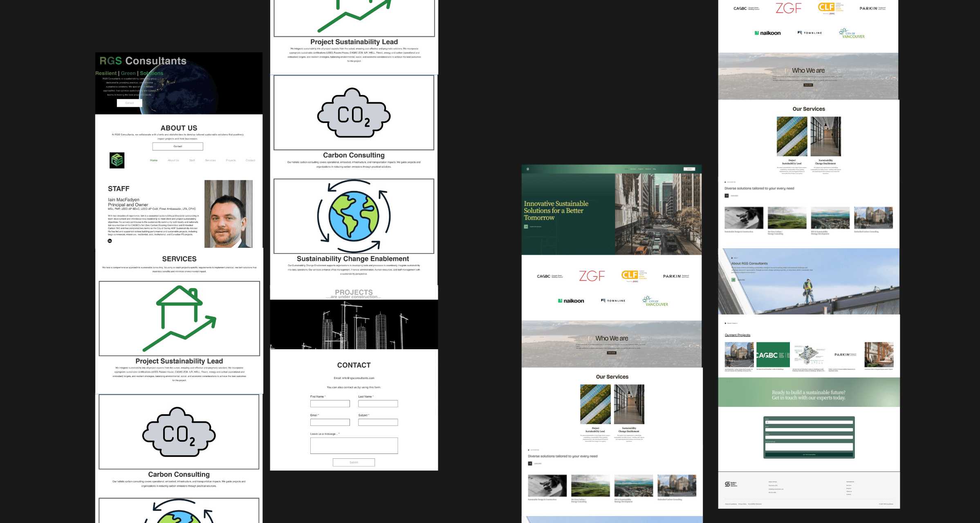
Task: Click the RGS green cube logo
Action: coord(117,160)
